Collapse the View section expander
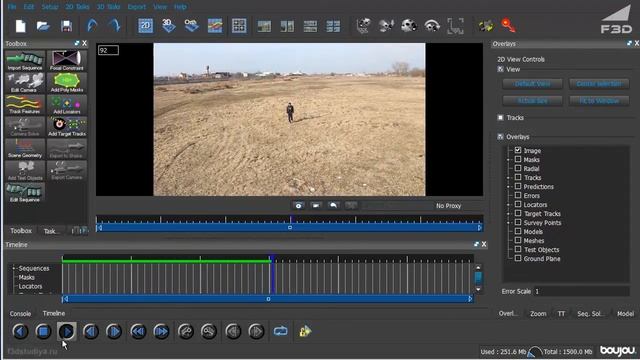This screenshot has width=640, height=360. coord(500,69)
